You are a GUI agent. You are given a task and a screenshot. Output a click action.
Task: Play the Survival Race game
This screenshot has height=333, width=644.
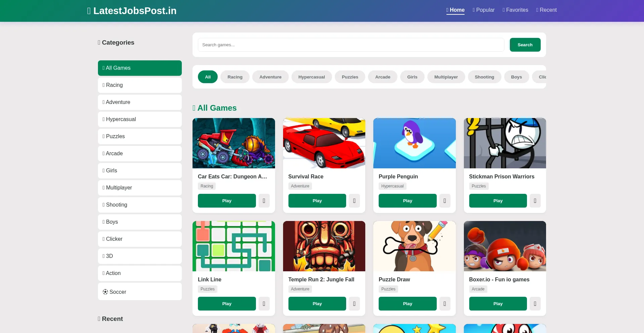tap(317, 201)
